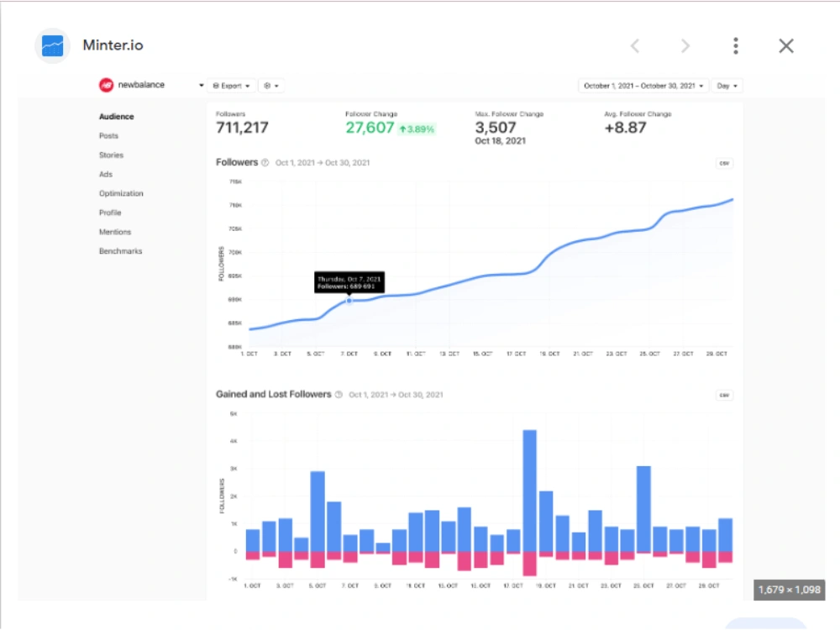Open the newbalance account dropdown
This screenshot has height=630, width=840.
click(201, 86)
